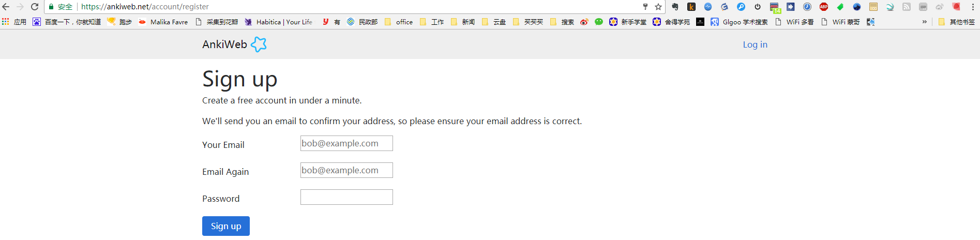
Task: Open the RSS feed extension icon
Action: pos(907,7)
